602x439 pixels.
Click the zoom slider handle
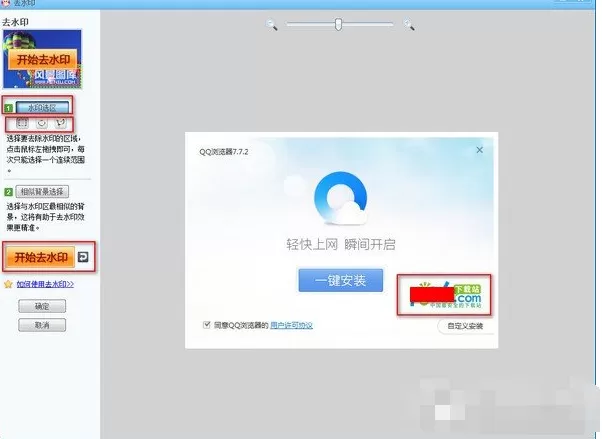338,24
